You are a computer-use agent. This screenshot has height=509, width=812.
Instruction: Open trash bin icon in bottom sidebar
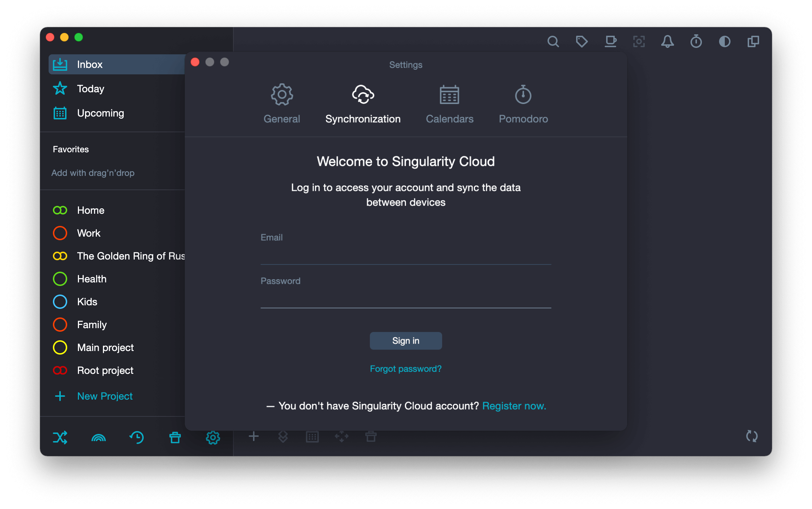point(175,437)
